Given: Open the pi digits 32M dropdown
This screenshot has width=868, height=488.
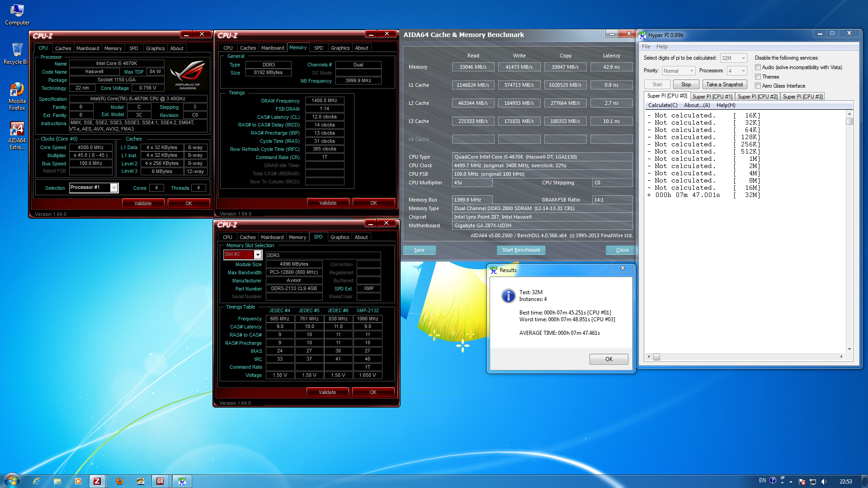Looking at the screenshot, I should click(x=743, y=58).
